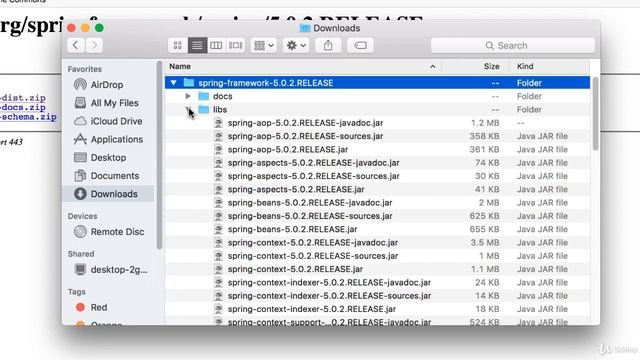Select the docs folder row

coord(378,96)
